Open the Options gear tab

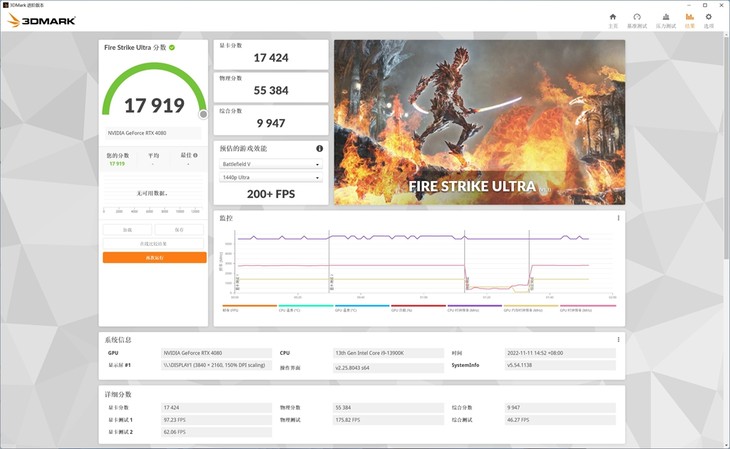pos(709,20)
